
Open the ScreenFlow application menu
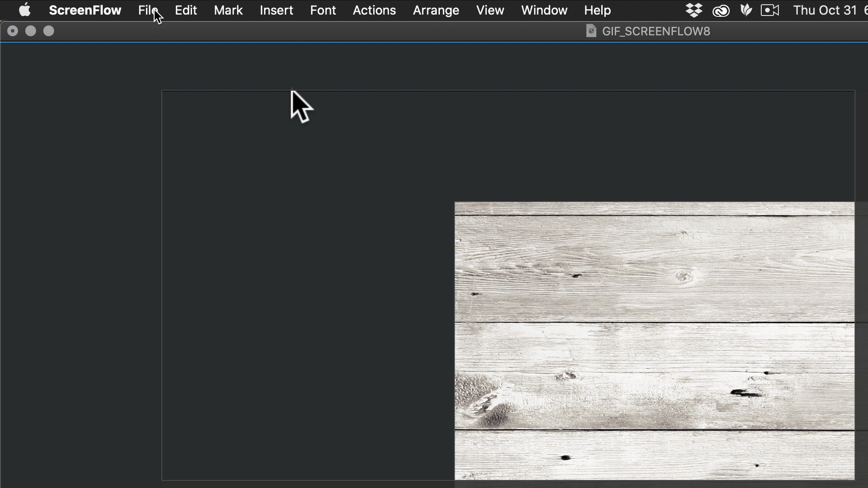85,10
